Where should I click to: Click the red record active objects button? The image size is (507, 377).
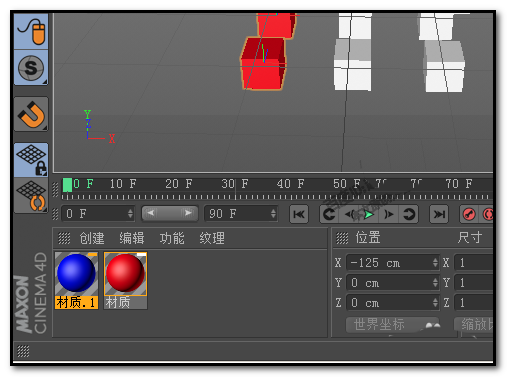[x=469, y=214]
